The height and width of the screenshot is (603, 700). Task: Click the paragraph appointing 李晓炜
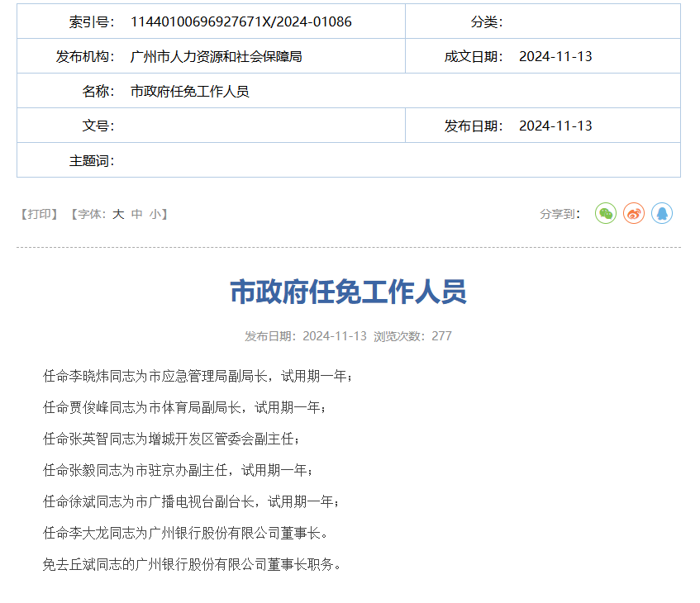pos(198,376)
